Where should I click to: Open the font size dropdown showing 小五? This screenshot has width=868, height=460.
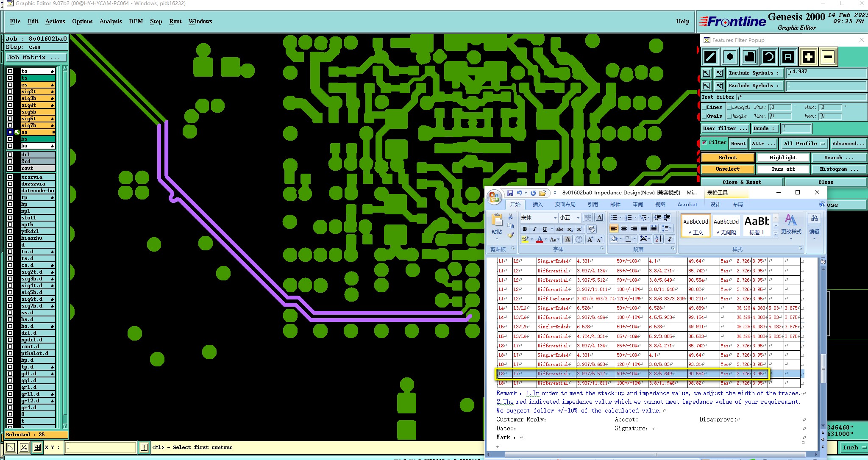578,218
